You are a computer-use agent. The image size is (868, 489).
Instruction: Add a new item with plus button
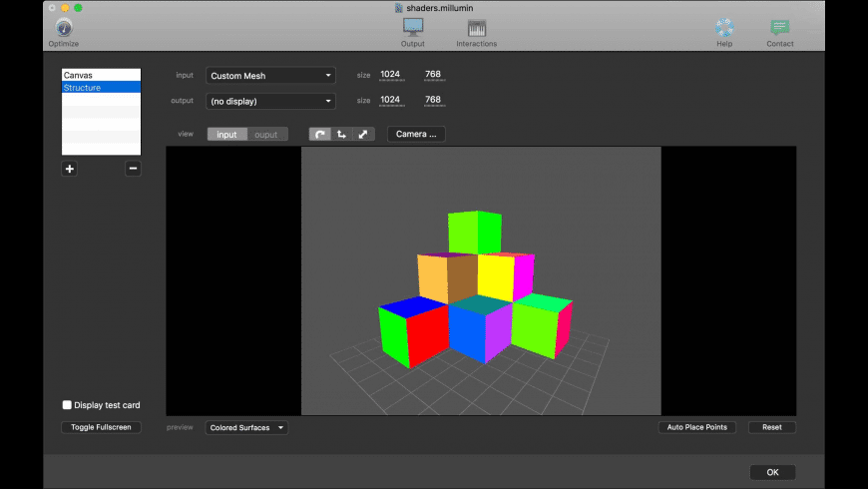click(69, 169)
